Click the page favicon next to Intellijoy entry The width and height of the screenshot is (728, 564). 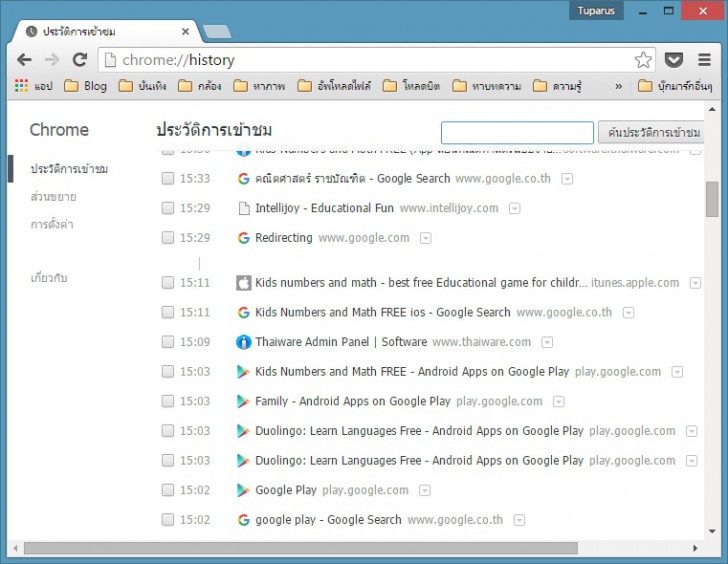244,208
